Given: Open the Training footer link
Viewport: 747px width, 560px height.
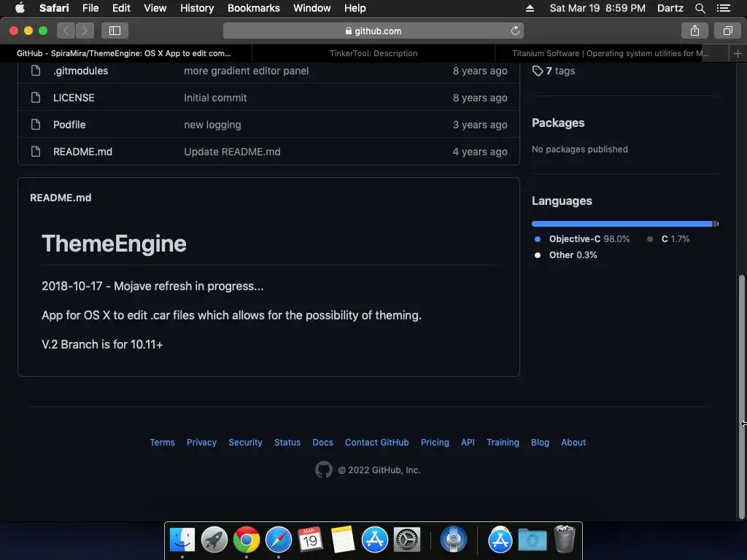Looking at the screenshot, I should (503, 443).
